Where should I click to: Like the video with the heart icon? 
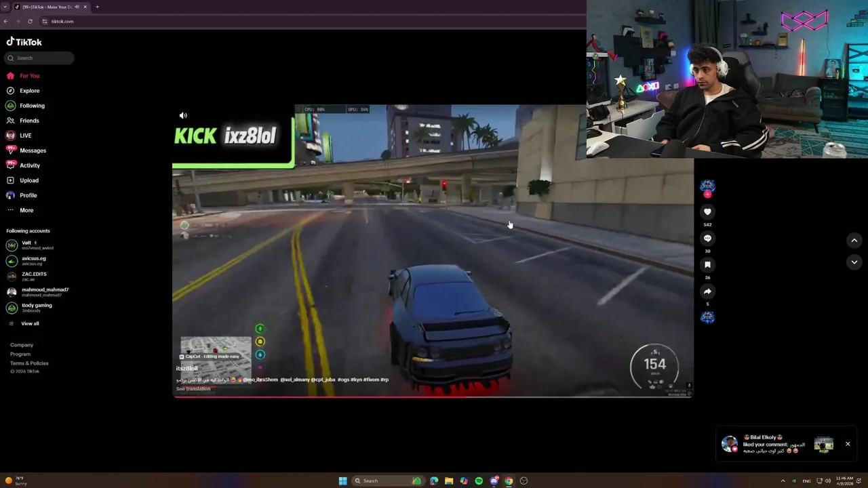click(707, 212)
